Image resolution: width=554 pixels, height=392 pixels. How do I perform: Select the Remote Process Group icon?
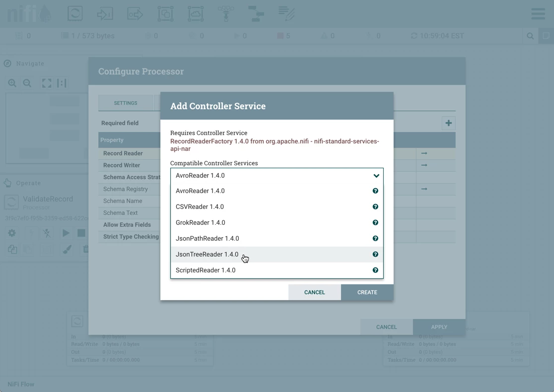click(x=196, y=14)
